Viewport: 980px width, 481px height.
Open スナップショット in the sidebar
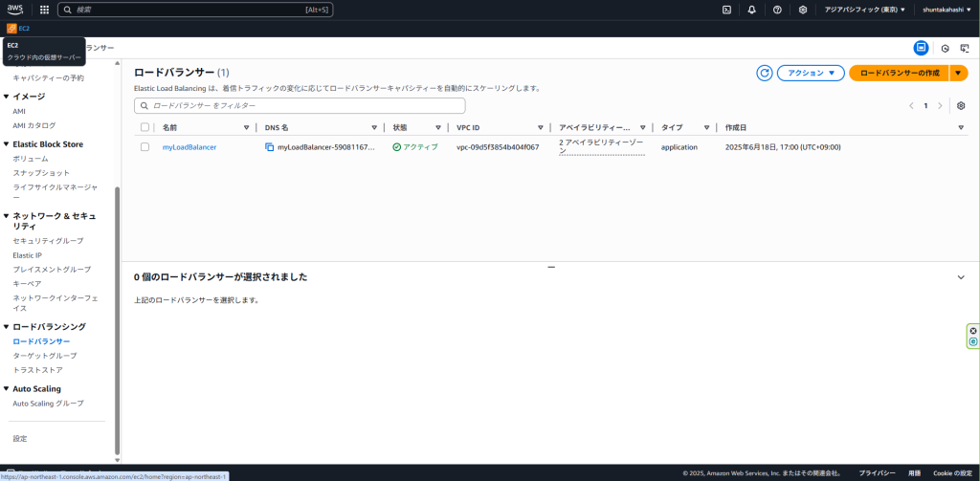pos(41,173)
